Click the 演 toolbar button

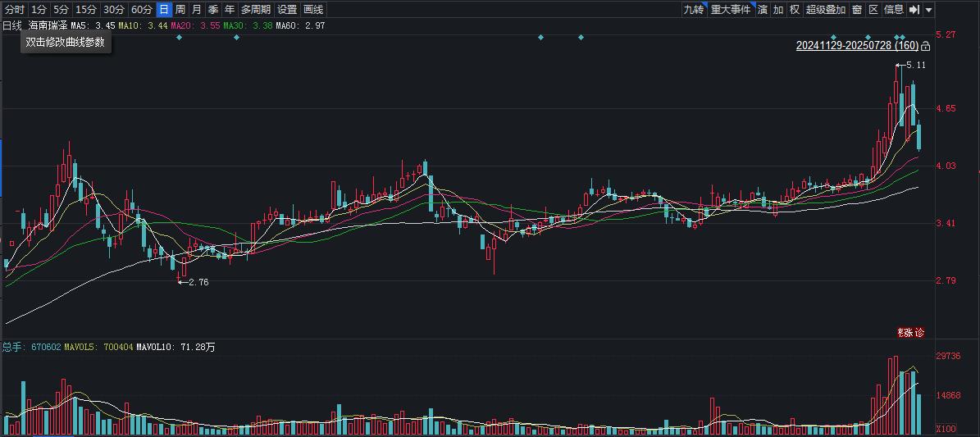point(763,9)
